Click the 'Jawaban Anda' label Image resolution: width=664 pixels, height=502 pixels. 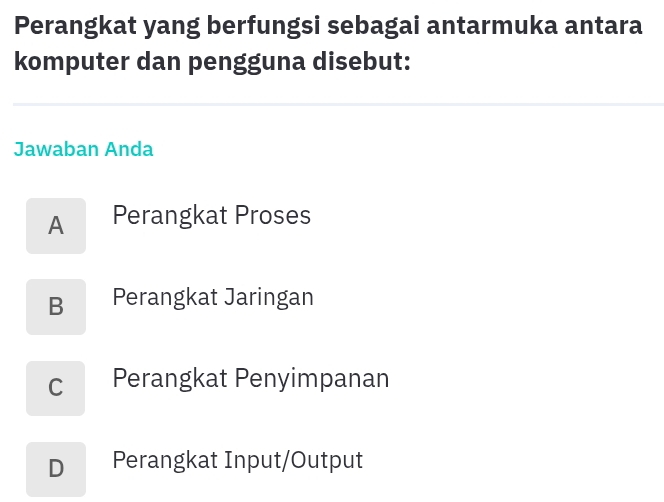pos(84,150)
